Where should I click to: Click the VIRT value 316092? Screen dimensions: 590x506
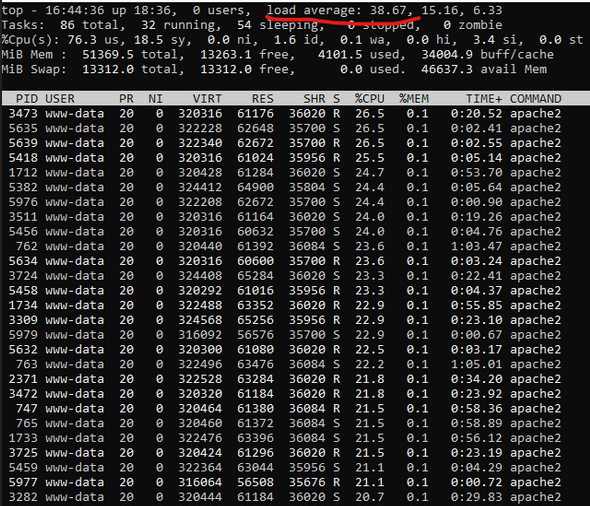pyautogui.click(x=200, y=334)
